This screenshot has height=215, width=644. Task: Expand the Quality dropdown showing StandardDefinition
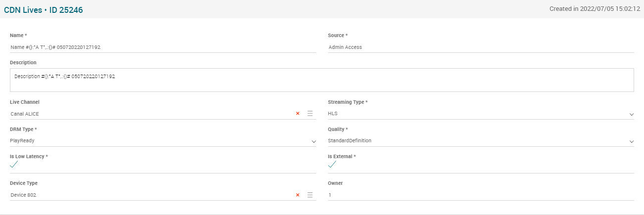click(631, 141)
